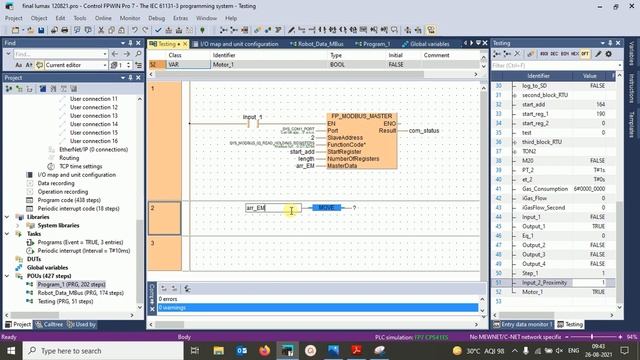
Task: Click the Task View taskbar icon
Action: coord(195,351)
